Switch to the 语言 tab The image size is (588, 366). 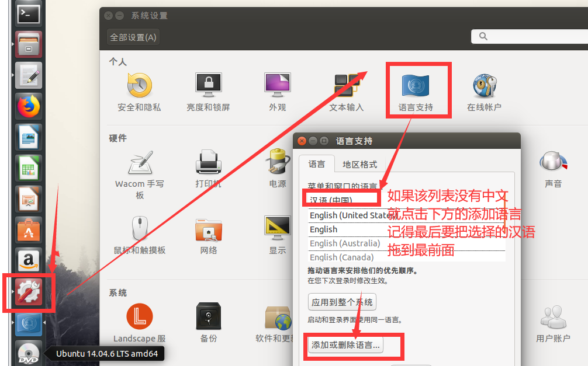(x=316, y=164)
